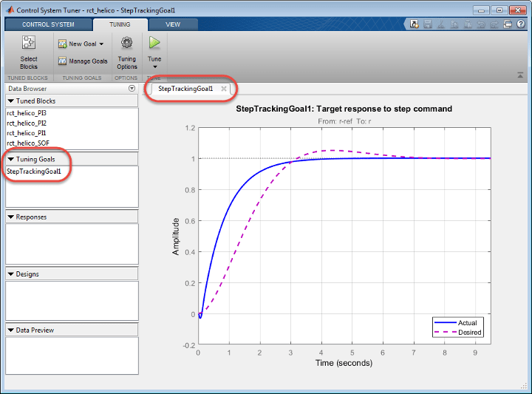The height and width of the screenshot is (394, 532).
Task: Select rct_helico_PI2 tuned block
Action: (x=27, y=123)
